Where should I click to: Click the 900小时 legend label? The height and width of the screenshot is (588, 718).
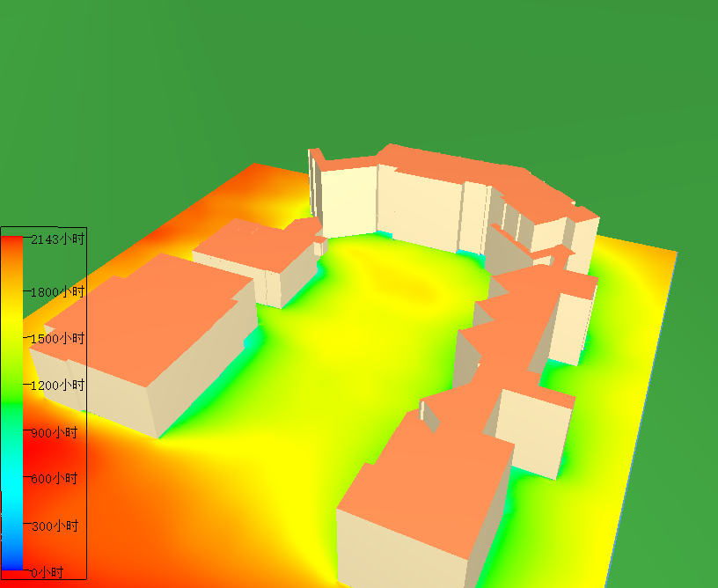pyautogui.click(x=54, y=432)
